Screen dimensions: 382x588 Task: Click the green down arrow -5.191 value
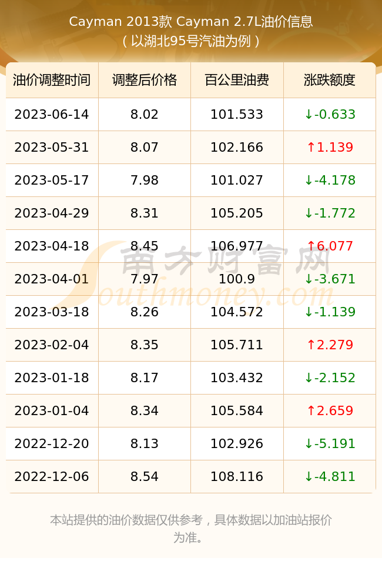click(x=330, y=443)
